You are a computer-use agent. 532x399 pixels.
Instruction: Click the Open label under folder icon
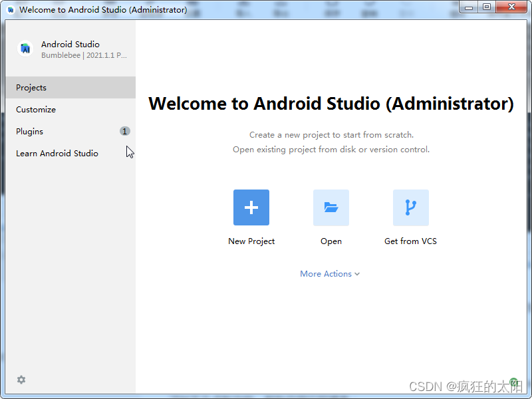pyautogui.click(x=331, y=241)
